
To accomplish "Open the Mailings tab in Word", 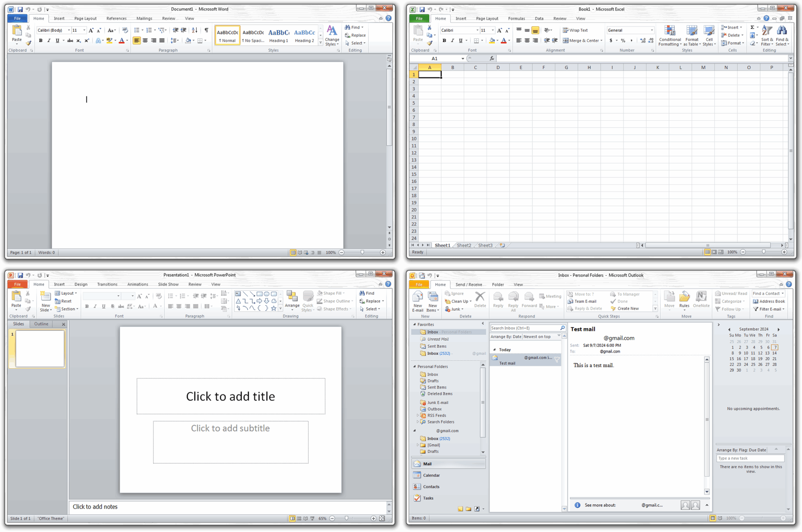I will [144, 18].
